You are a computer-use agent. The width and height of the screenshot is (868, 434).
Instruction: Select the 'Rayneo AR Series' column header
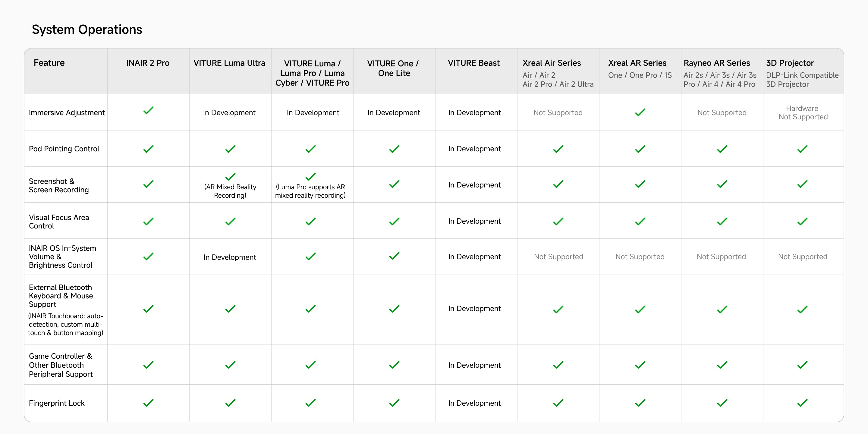click(x=717, y=63)
